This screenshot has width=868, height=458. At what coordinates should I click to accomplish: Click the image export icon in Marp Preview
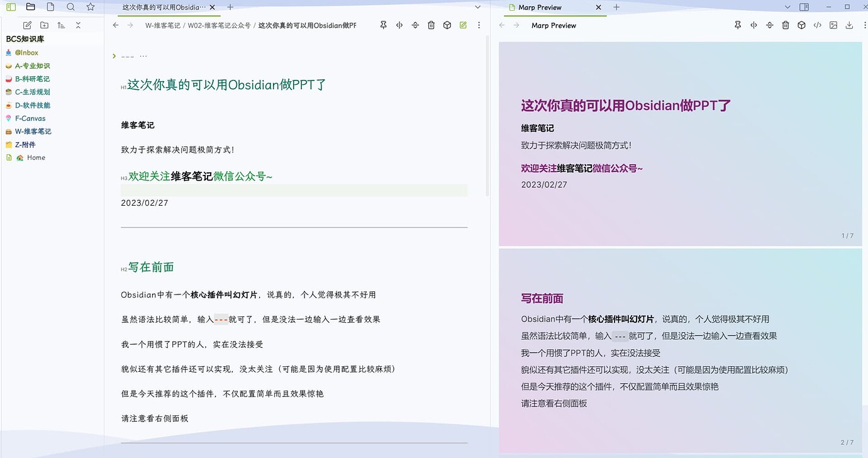click(x=833, y=25)
